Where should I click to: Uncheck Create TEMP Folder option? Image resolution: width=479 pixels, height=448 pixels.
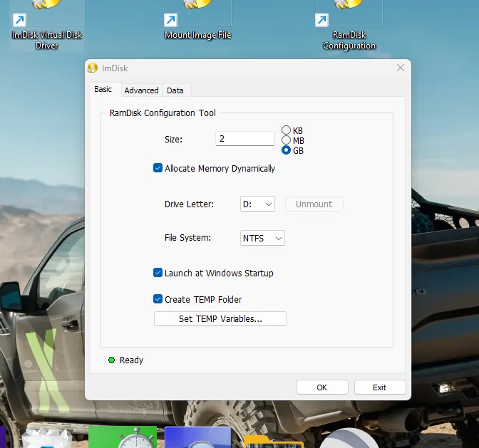tap(158, 299)
